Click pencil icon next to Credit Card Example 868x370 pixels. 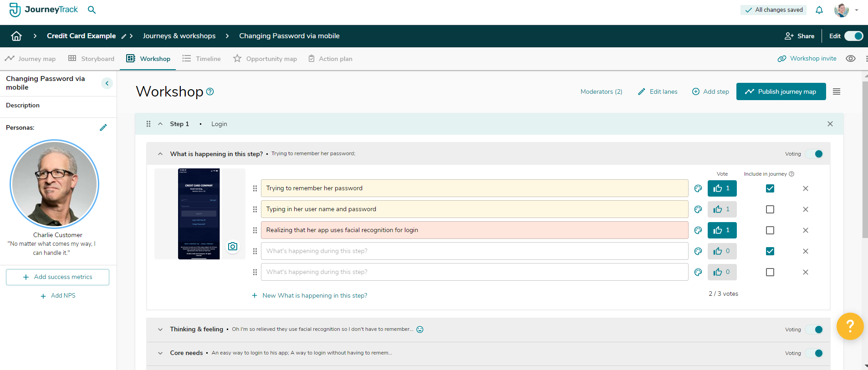point(124,36)
